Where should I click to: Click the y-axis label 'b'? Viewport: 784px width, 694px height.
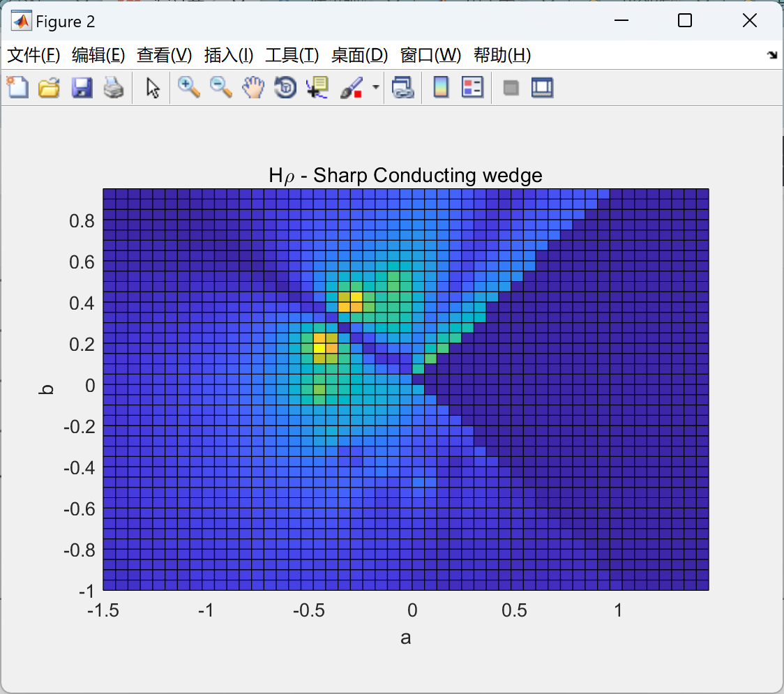[47, 389]
